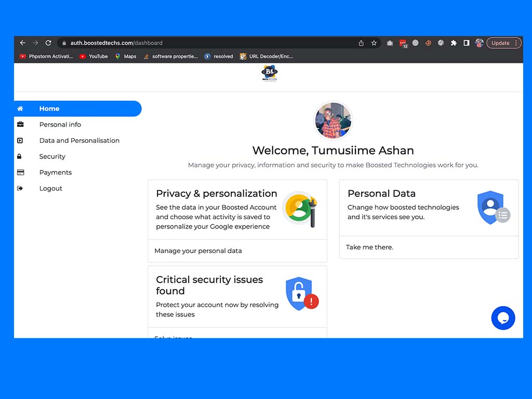Click the Boosted Technologies logo
532x399 pixels.
(x=270, y=73)
